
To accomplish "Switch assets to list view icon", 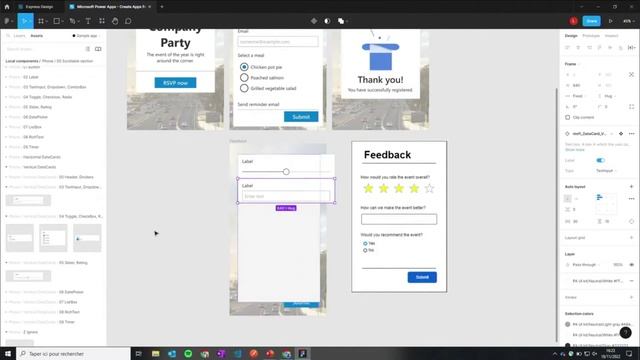I will pos(88,49).
